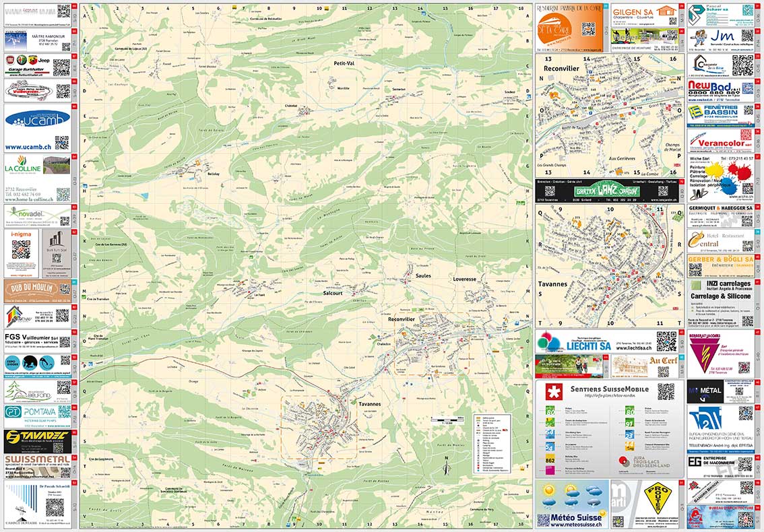
Task: Click the Fenêtres Bassin ad
Action: click(x=721, y=115)
